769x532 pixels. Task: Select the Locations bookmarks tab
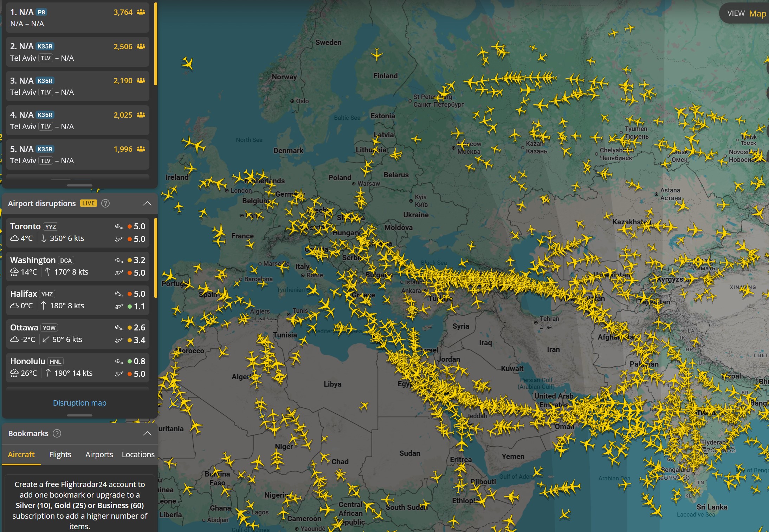pyautogui.click(x=138, y=454)
